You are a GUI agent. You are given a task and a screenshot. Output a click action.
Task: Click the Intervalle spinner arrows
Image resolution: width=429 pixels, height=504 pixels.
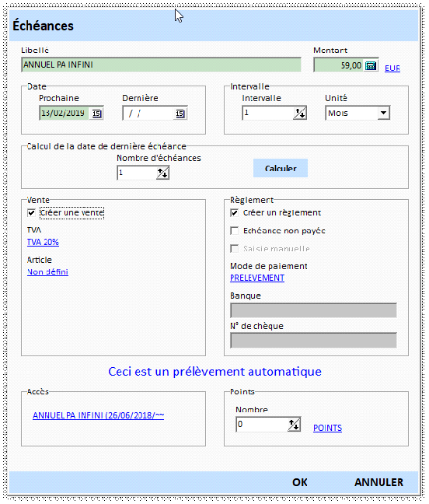point(300,113)
